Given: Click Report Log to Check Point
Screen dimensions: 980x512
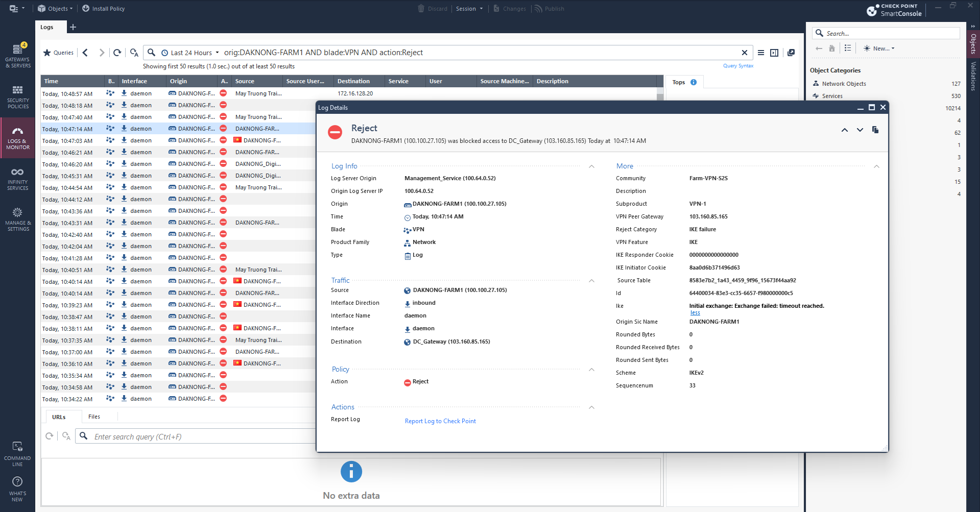Looking at the screenshot, I should tap(440, 421).
